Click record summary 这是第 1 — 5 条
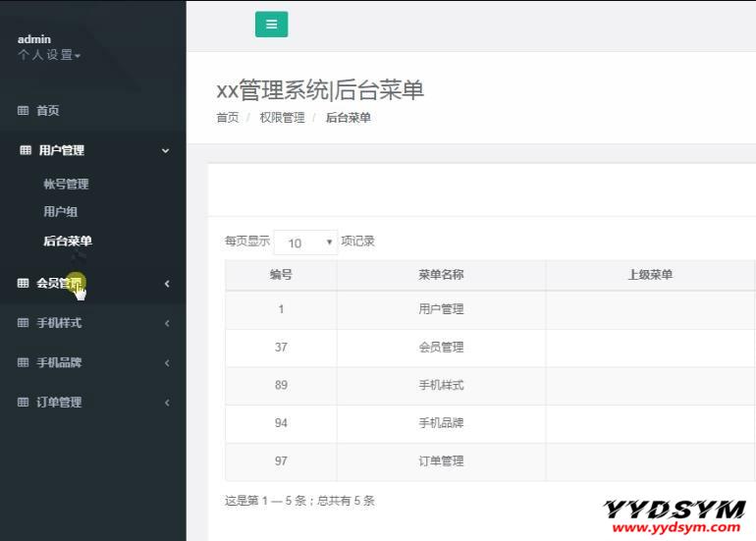This screenshot has width=756, height=541. (299, 501)
